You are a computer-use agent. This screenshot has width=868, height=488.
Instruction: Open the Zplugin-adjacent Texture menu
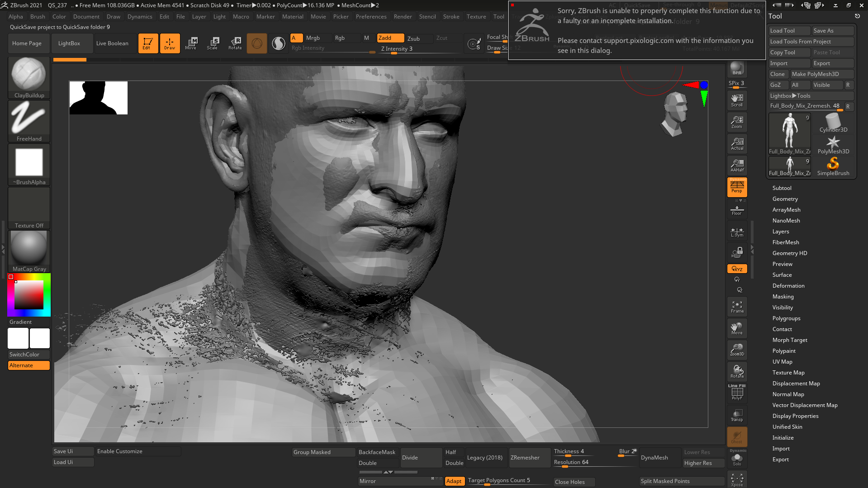pos(476,17)
